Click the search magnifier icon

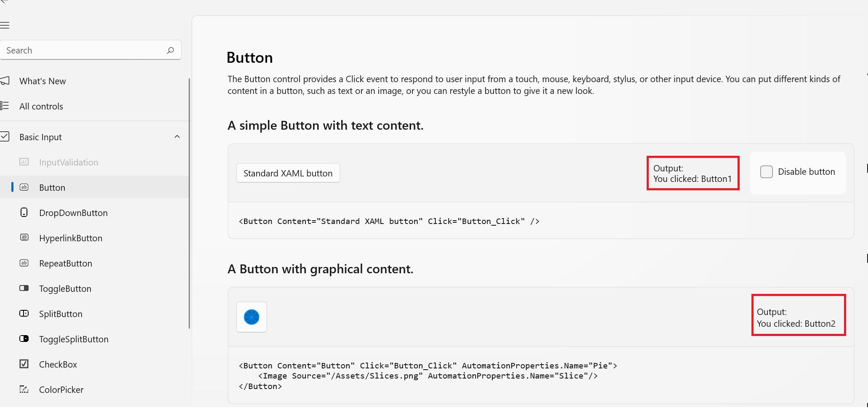pyautogui.click(x=170, y=51)
